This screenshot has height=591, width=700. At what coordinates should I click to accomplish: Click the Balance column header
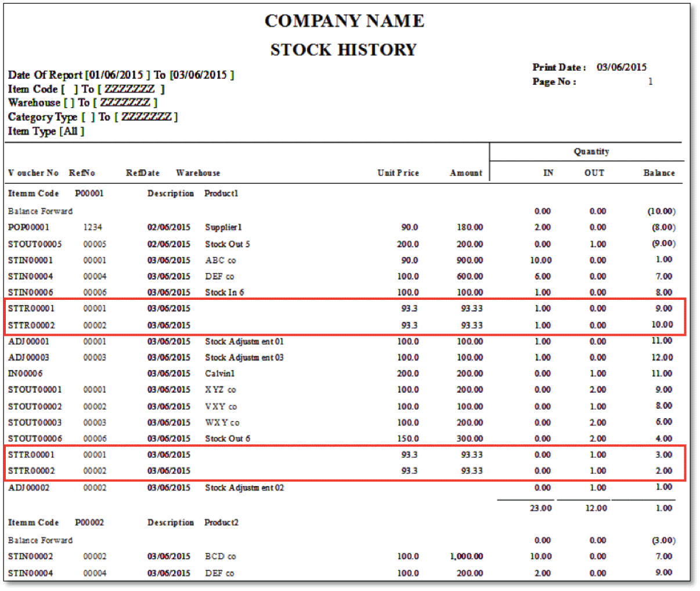point(659,173)
